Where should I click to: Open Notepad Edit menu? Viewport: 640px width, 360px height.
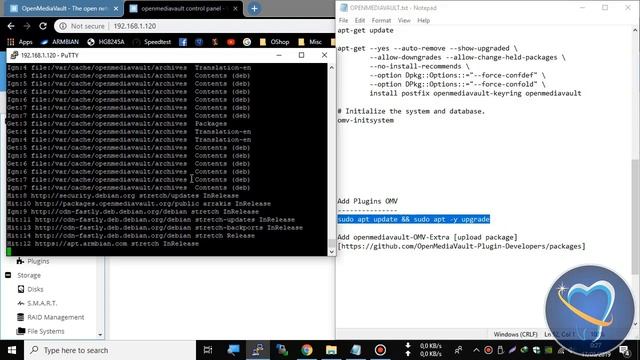pyautogui.click(x=360, y=20)
